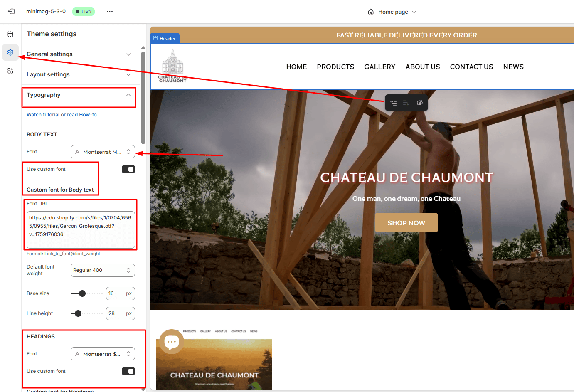Viewport: 574px width, 392px height.
Task: Click the BODY TEXT heading label
Action: 42,135
